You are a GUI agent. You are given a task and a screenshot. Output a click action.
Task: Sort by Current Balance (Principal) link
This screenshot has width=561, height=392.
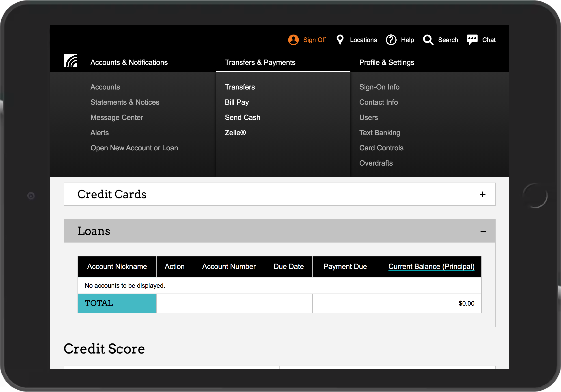pos(431,266)
